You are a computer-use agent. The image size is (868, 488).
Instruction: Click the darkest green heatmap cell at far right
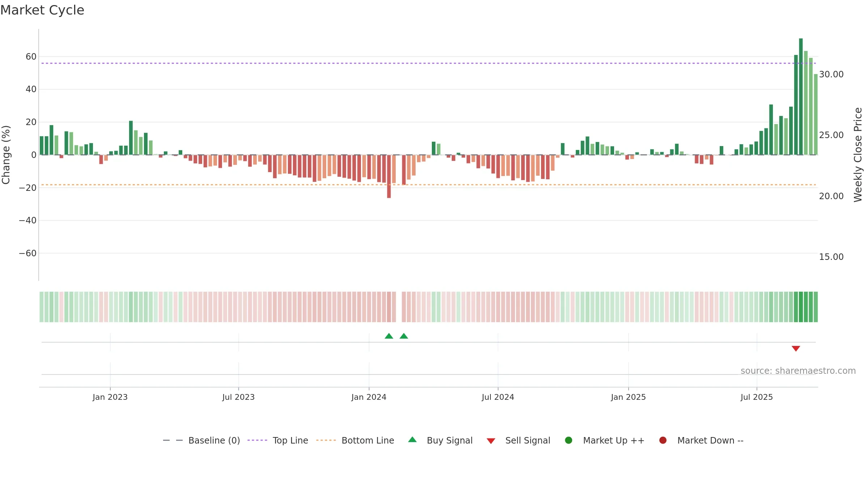pos(801,307)
